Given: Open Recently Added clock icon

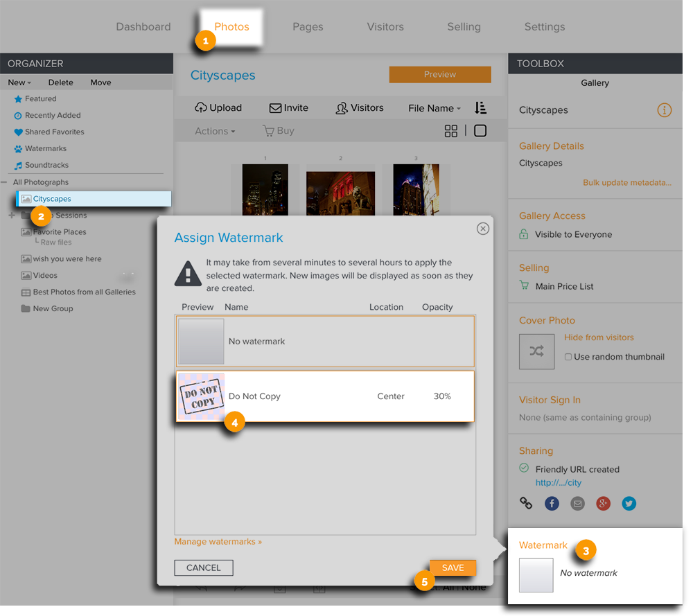Looking at the screenshot, I should click(x=18, y=116).
